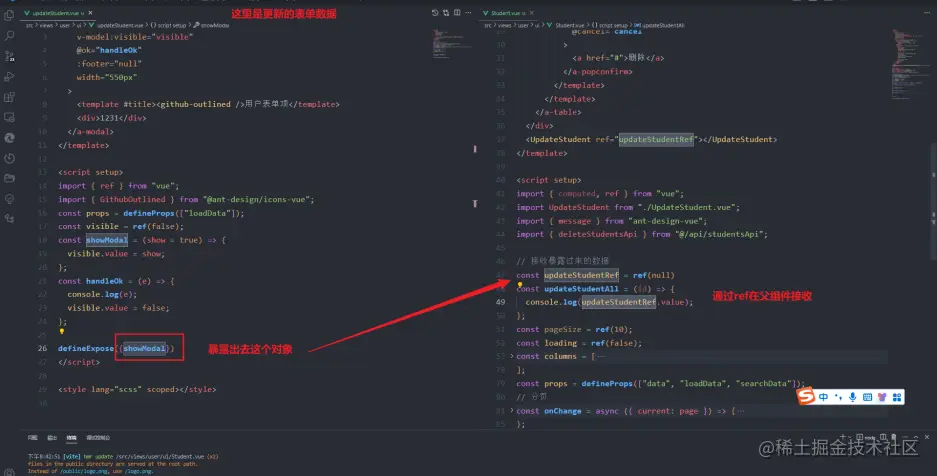Click 'updateStudentAll' declaration on line 48

click(x=581, y=288)
